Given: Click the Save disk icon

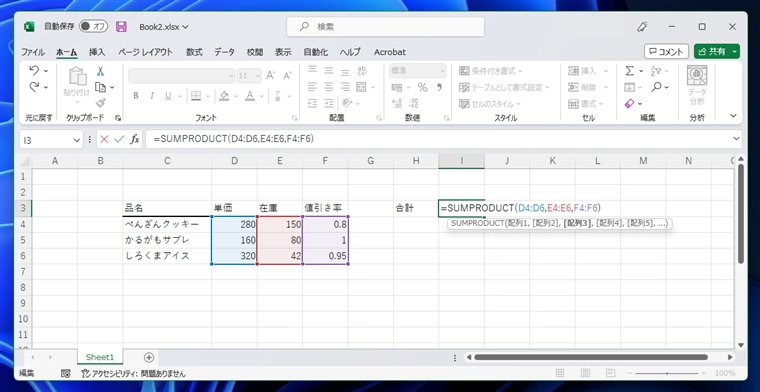Looking at the screenshot, I should point(121,27).
